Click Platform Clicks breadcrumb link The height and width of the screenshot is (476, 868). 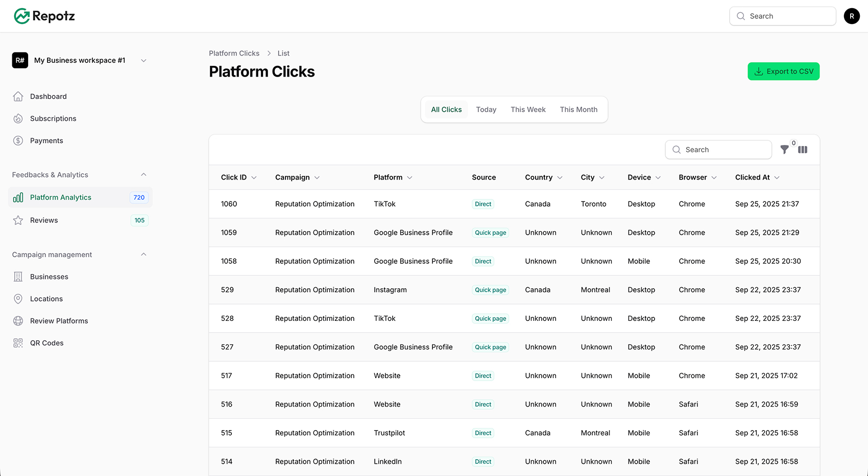pos(234,53)
